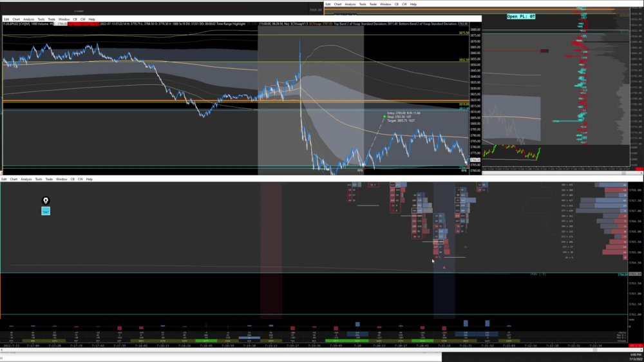This screenshot has width=644, height=362.
Task: Open CB menu in top-right profile window
Action: click(397, 4)
